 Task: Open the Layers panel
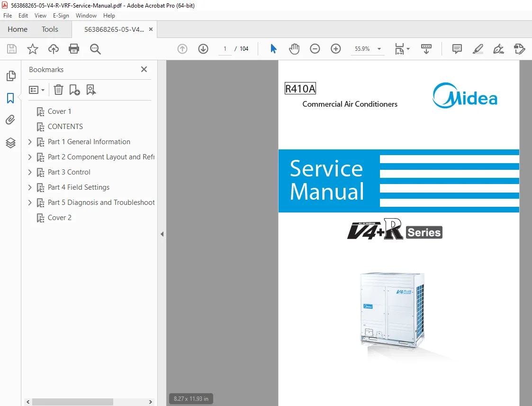pos(10,143)
